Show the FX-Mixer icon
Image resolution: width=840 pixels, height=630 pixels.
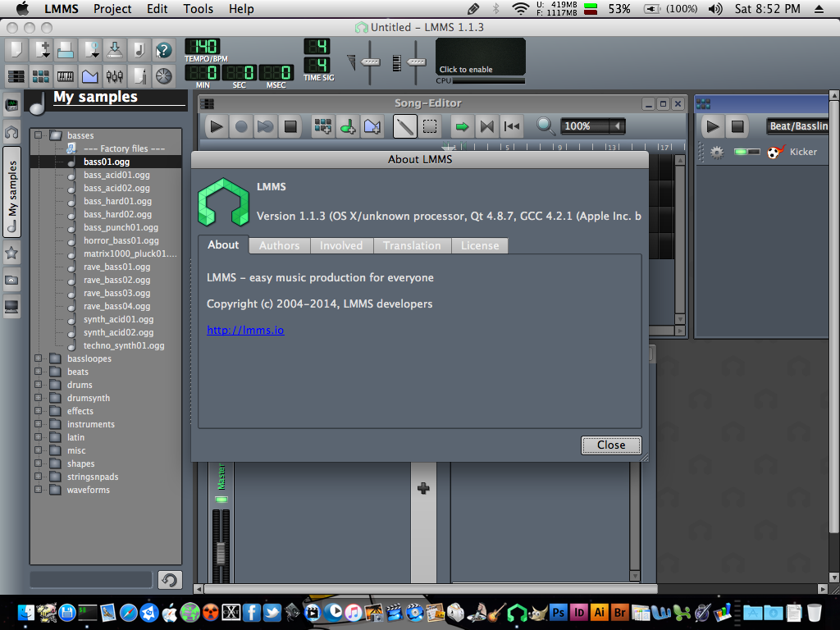tap(115, 76)
